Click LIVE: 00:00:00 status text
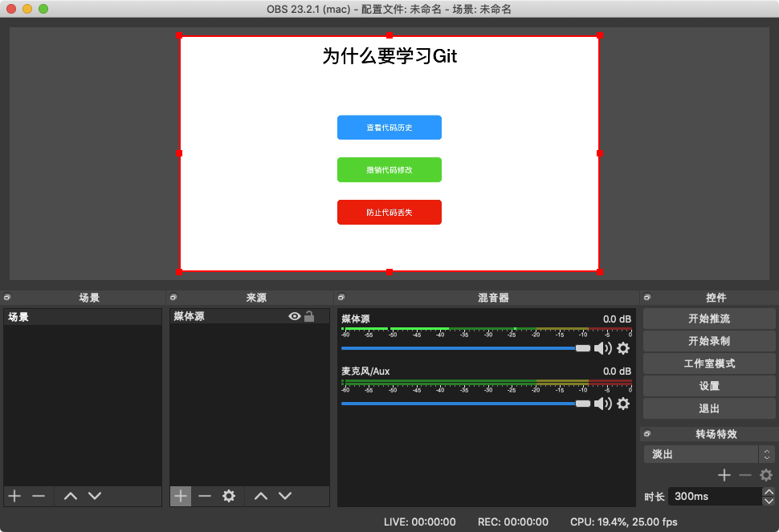Screen dimensions: 779x532 [x=420, y=522]
